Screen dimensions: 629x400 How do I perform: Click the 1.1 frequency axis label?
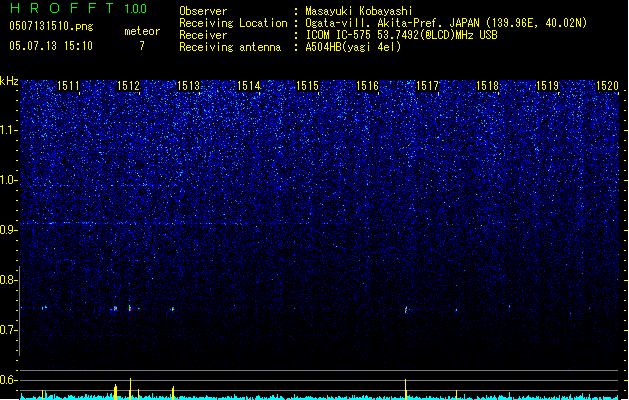coord(9,130)
